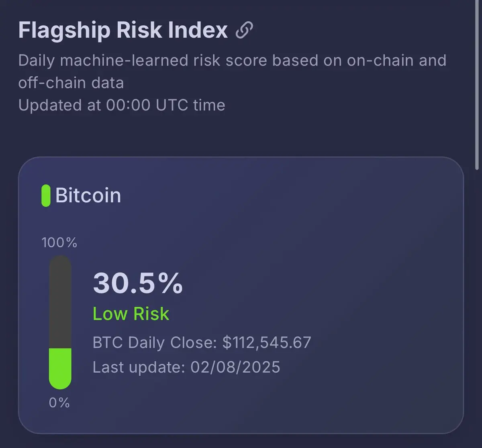Image resolution: width=482 pixels, height=448 pixels.
Task: Click the green Low Risk label
Action: [131, 314]
